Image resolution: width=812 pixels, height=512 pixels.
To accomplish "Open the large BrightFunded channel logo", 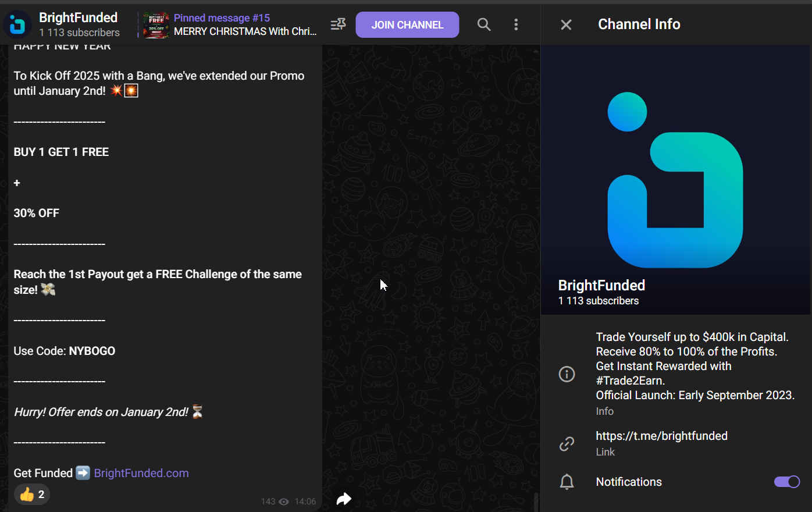I will (x=675, y=180).
